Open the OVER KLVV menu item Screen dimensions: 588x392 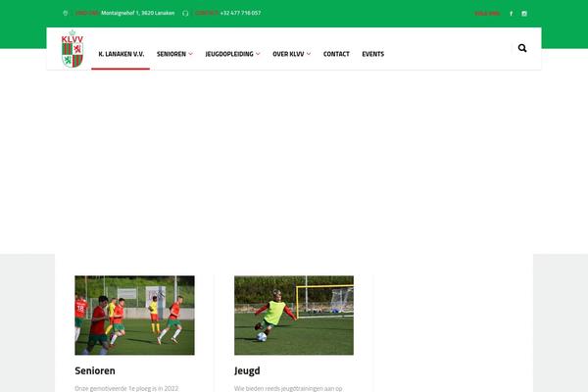(288, 54)
